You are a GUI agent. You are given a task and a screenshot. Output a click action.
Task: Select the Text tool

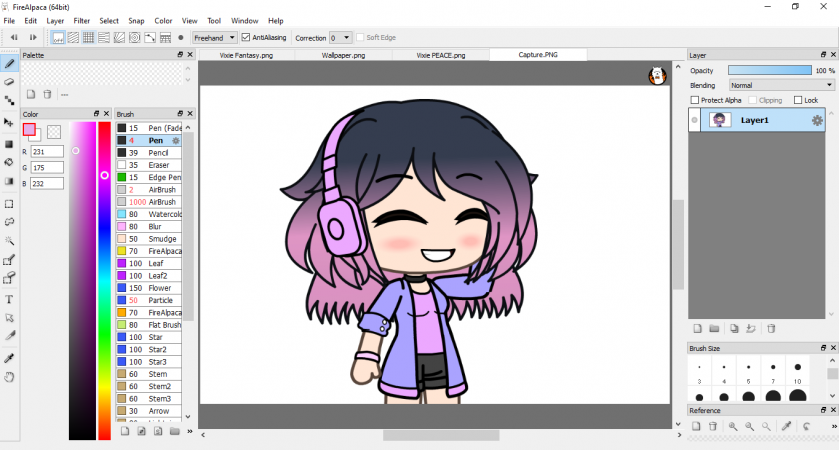click(x=9, y=299)
